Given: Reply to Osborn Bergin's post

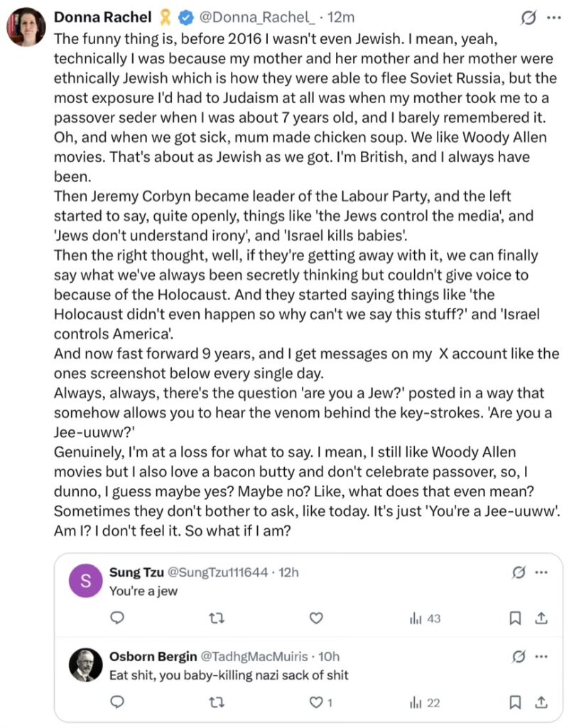Looking at the screenshot, I should pyautogui.click(x=118, y=702).
